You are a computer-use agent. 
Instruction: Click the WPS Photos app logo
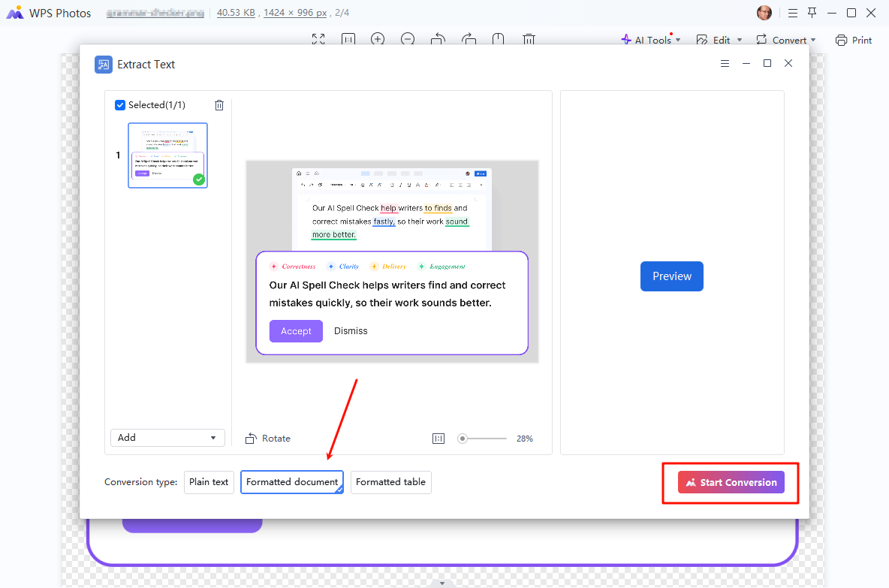[x=15, y=13]
